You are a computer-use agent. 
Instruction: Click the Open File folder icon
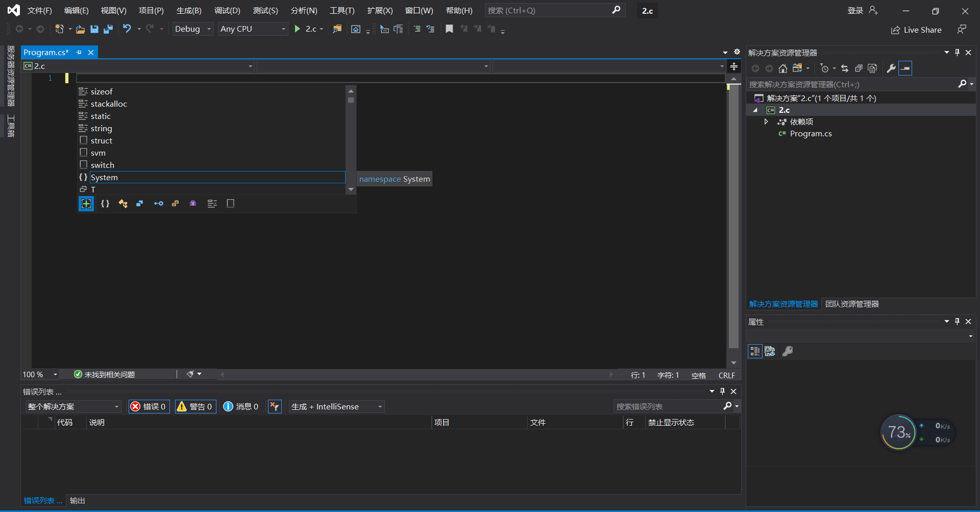click(x=80, y=29)
